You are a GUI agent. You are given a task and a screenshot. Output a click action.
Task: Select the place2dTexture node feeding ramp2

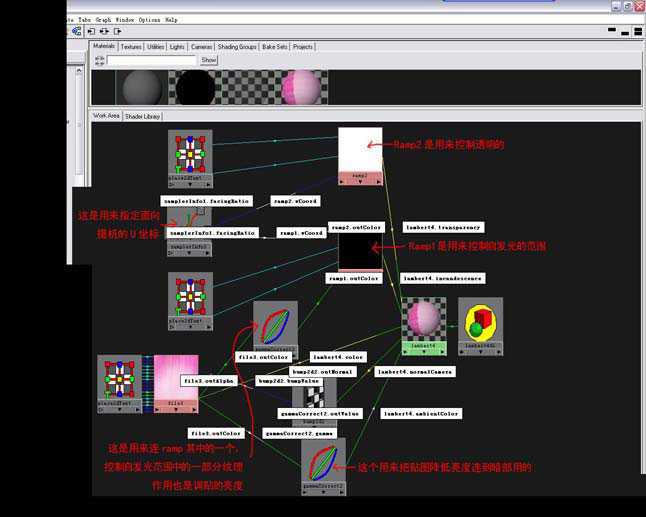190,152
